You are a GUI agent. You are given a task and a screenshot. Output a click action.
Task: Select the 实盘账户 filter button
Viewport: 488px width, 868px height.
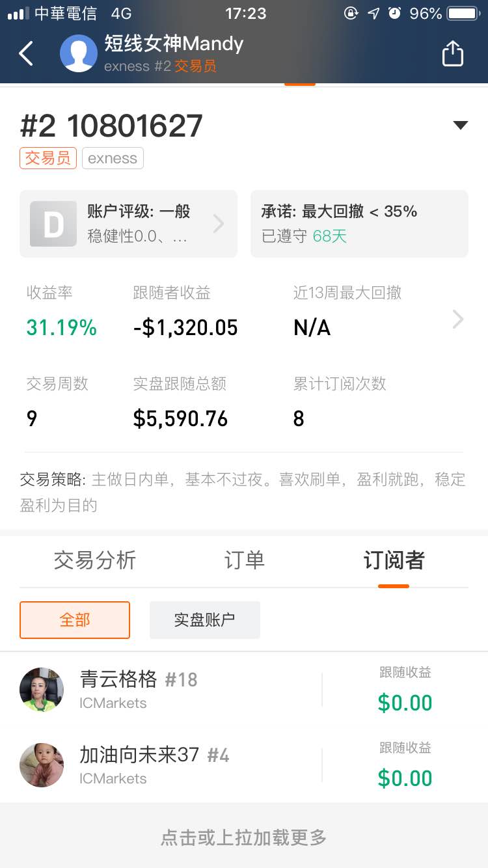coord(205,619)
